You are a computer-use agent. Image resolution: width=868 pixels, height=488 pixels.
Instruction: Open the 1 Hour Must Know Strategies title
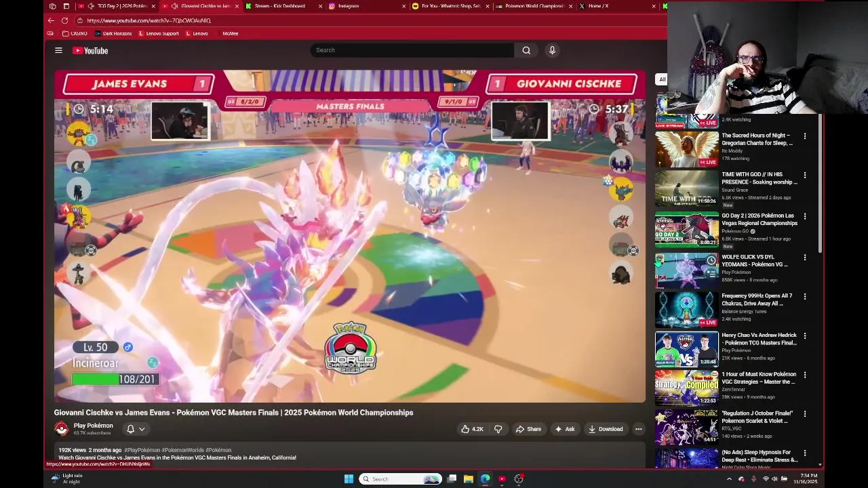point(759,378)
